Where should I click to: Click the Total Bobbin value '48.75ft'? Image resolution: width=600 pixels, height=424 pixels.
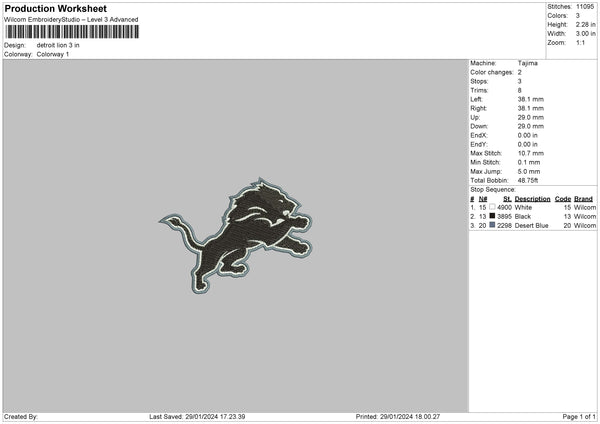coord(528,180)
